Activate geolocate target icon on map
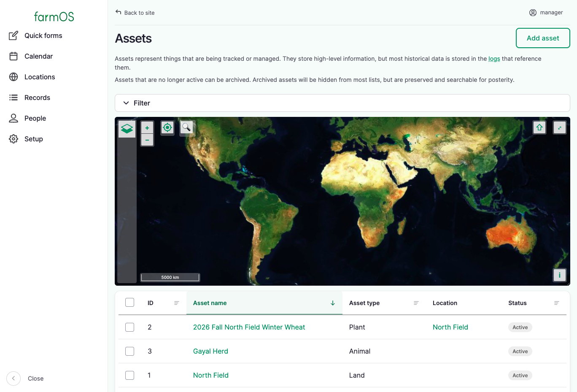Screen dimensions: 577x392 [167, 127]
